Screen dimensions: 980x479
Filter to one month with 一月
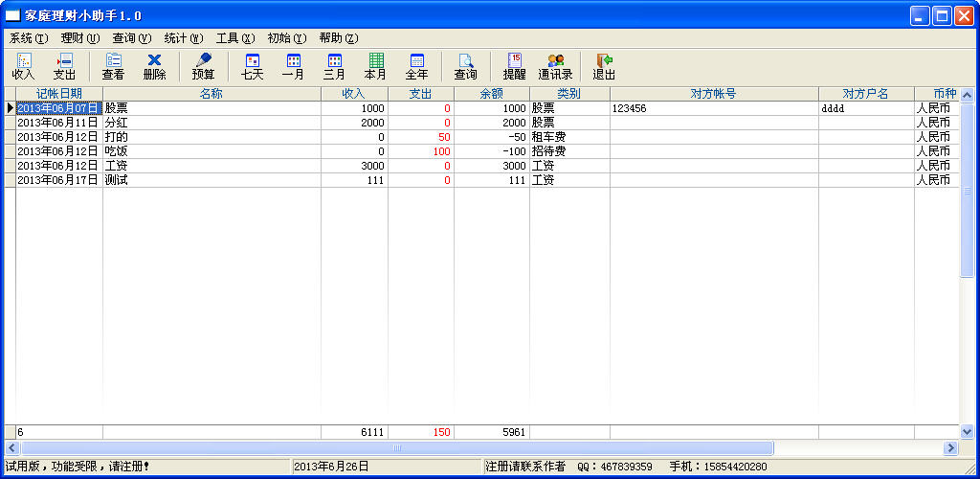[293, 66]
